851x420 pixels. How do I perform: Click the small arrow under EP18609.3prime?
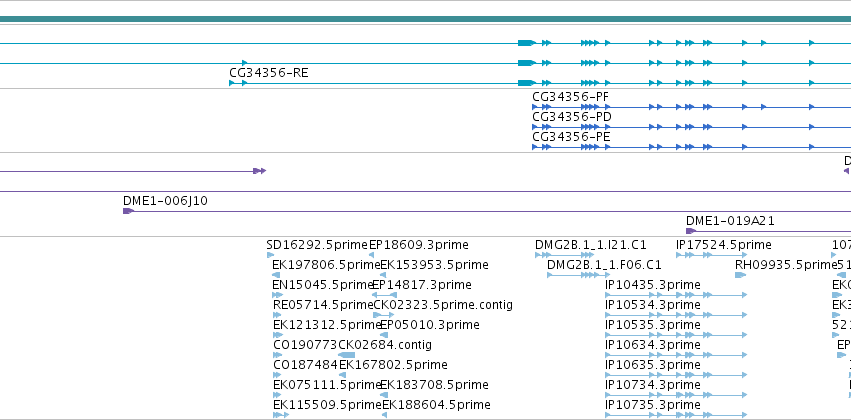click(372, 255)
